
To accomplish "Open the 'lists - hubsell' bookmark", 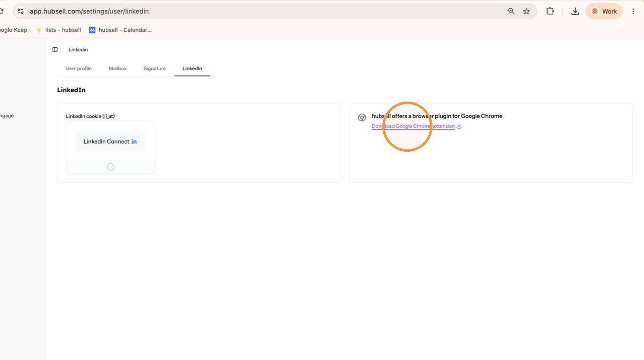I will tap(59, 30).
